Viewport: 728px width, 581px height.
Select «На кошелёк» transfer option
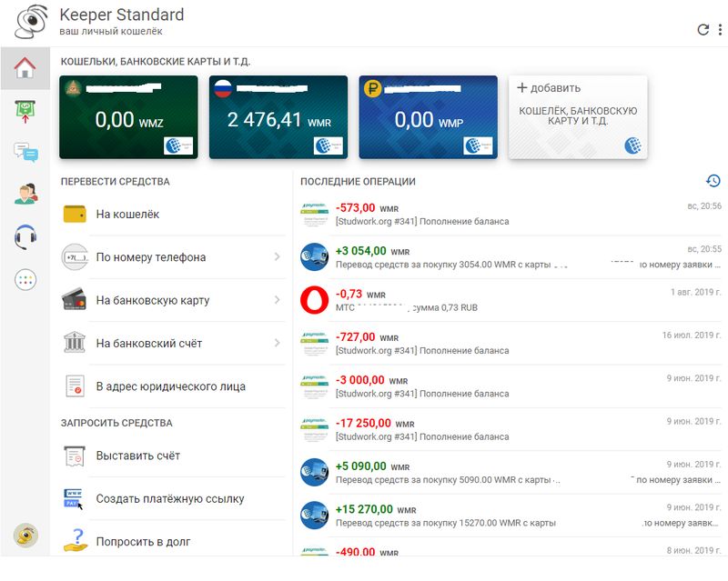[127, 215]
